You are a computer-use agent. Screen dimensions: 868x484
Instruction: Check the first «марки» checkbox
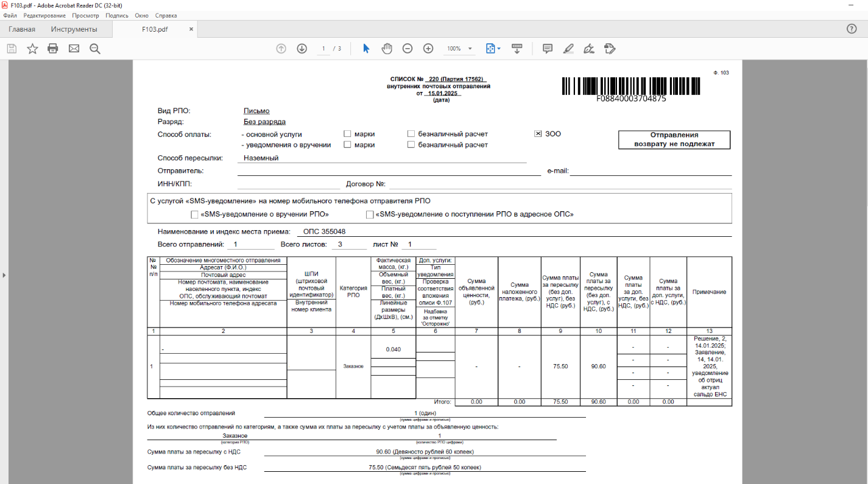[347, 134]
